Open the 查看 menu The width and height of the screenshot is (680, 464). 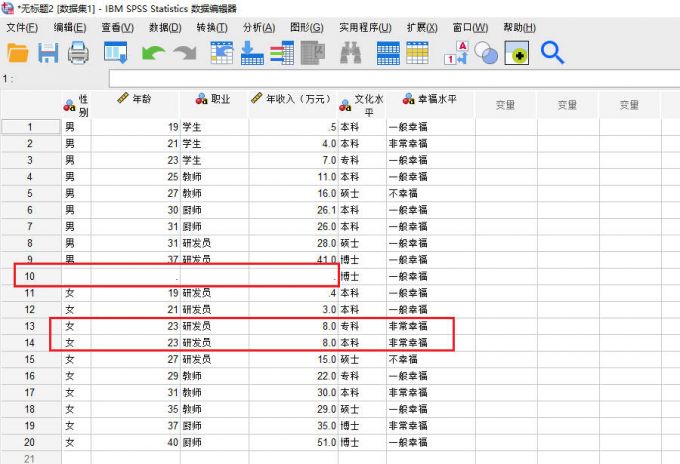coord(118,28)
